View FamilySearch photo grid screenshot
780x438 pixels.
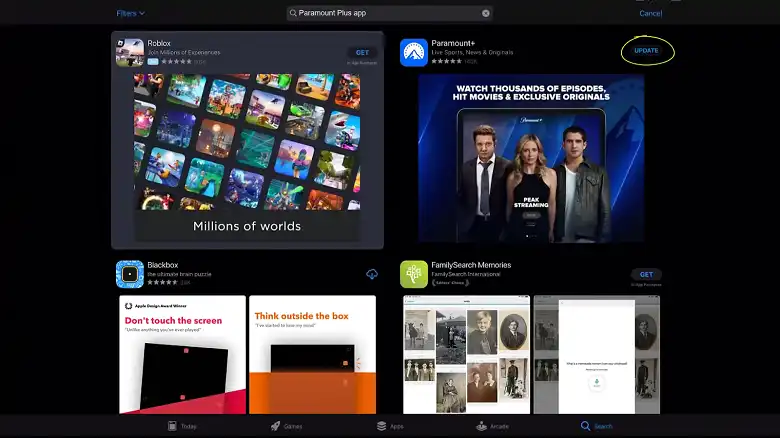[467, 354]
